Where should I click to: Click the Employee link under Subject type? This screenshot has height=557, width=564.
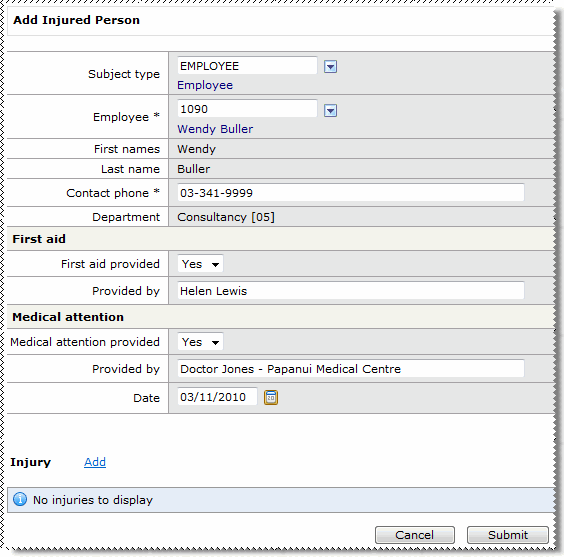pos(205,85)
